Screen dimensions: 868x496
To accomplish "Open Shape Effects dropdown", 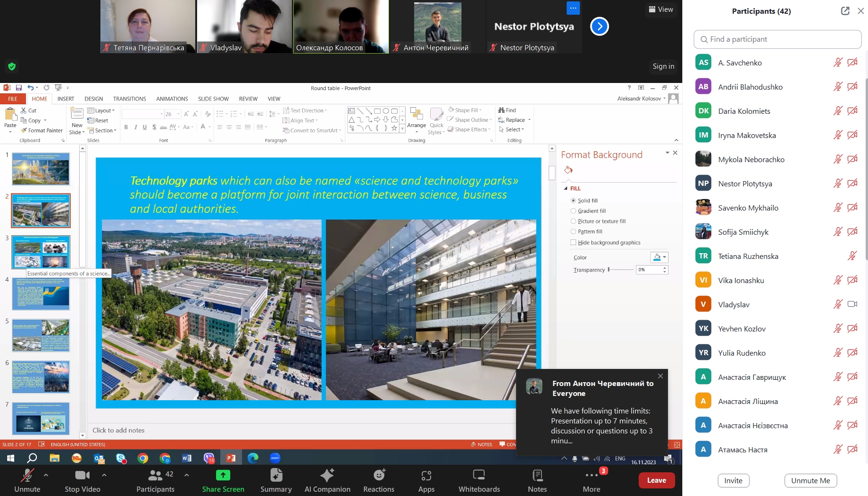I will 469,129.
